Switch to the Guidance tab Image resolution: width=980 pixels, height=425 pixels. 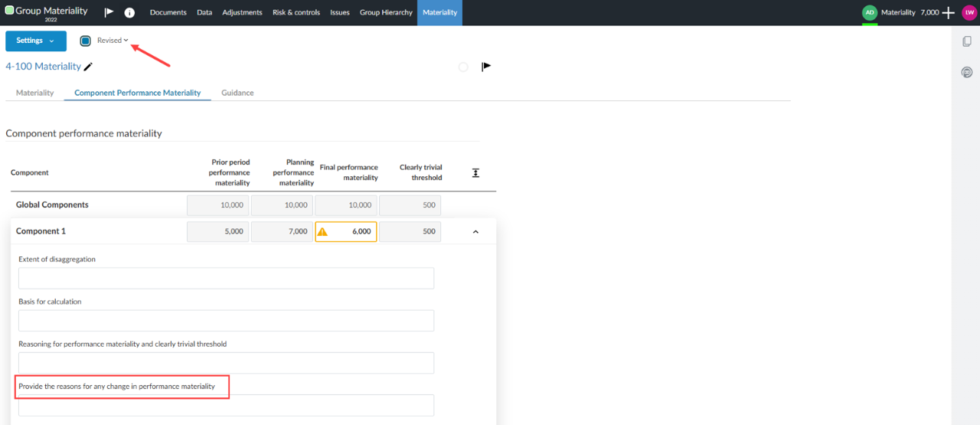[237, 93]
